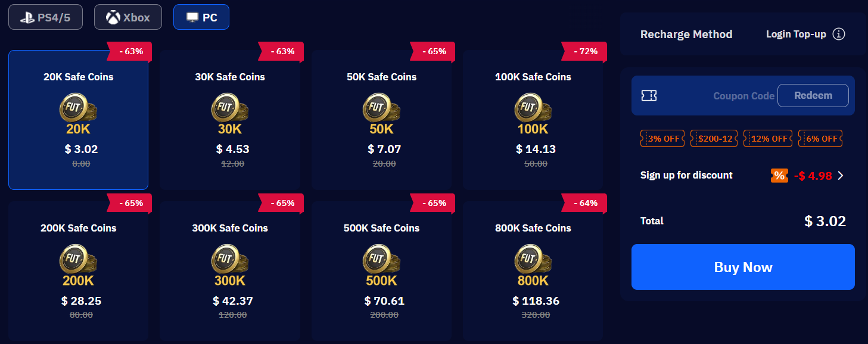Select the 20K Safe Coins package
The width and height of the screenshot is (868, 344).
(78, 120)
